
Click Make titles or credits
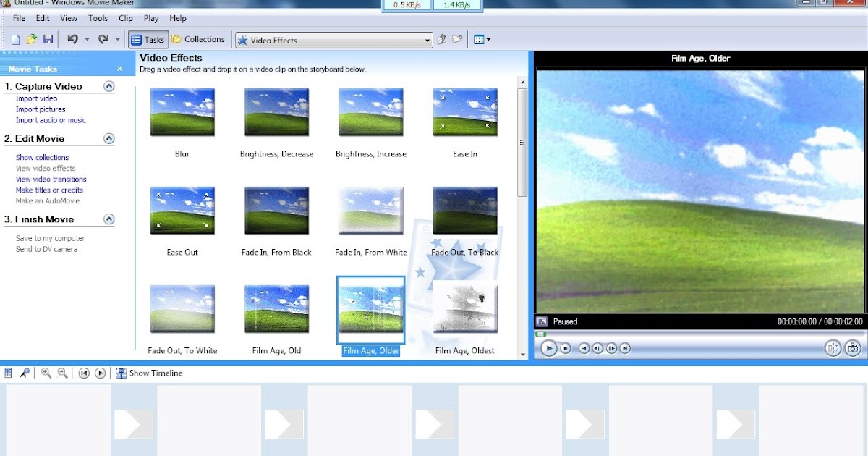click(x=49, y=190)
